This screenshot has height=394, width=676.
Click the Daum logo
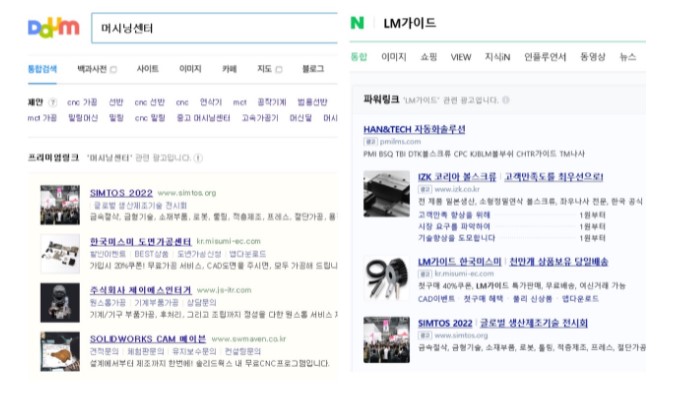pos(53,28)
